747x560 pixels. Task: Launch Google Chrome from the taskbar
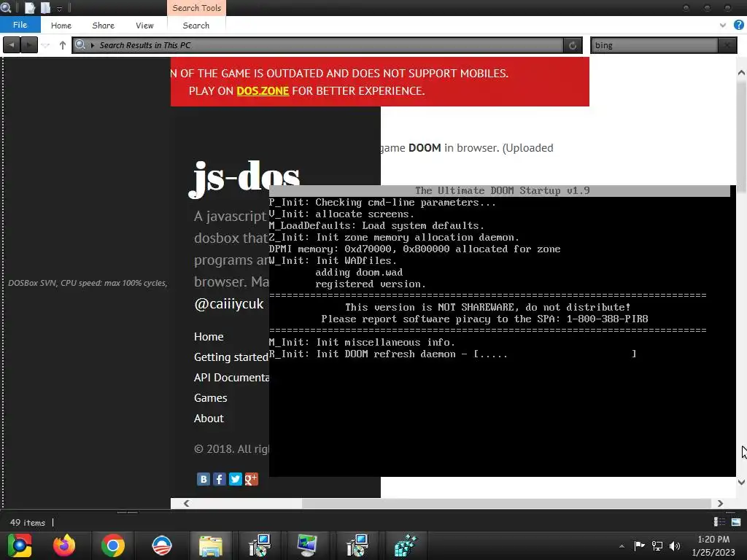coord(113,545)
